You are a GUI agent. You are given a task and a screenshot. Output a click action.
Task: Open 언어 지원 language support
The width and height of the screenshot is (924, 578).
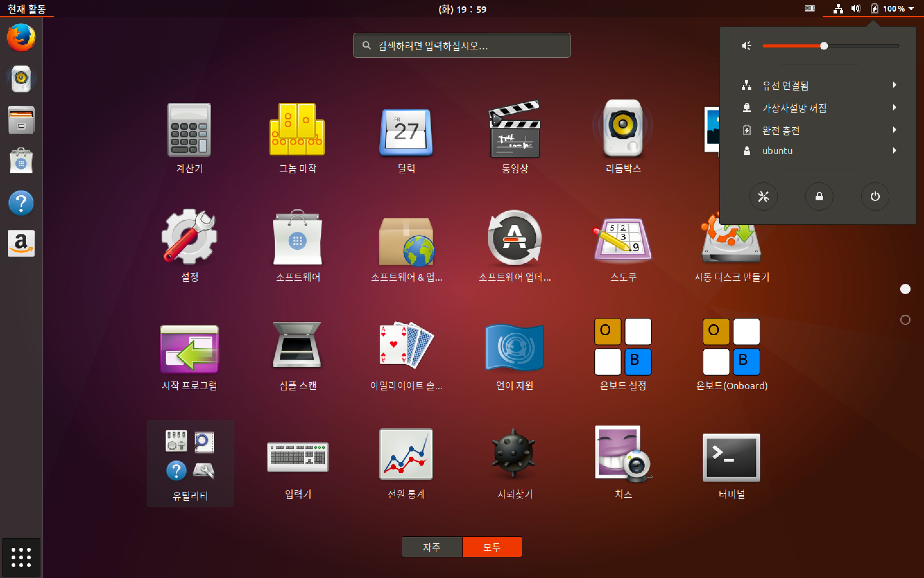click(514, 355)
